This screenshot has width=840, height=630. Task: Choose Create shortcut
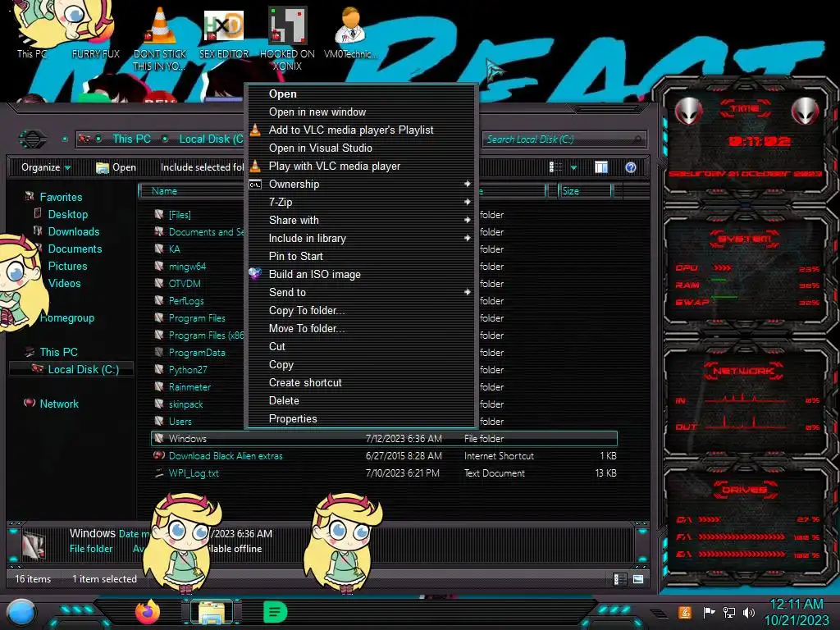click(x=362, y=382)
